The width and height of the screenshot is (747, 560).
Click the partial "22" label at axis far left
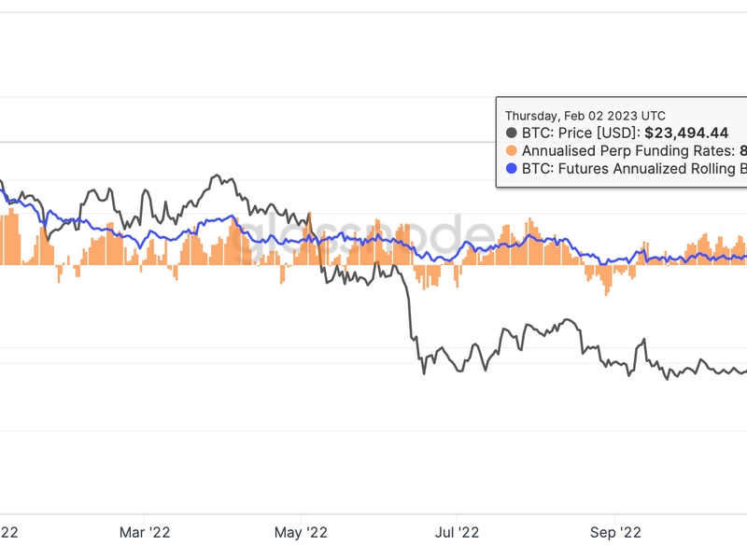8,532
